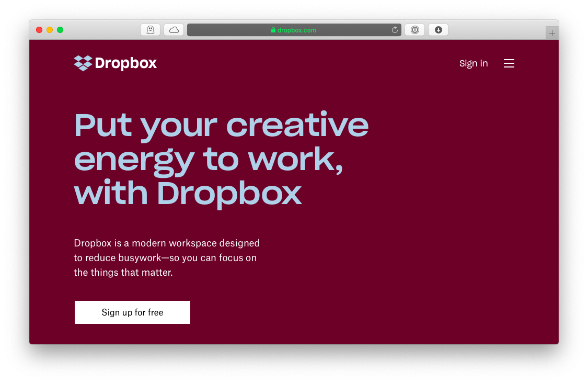Show downloads with the arrow icon
The image size is (588, 383).
439,30
